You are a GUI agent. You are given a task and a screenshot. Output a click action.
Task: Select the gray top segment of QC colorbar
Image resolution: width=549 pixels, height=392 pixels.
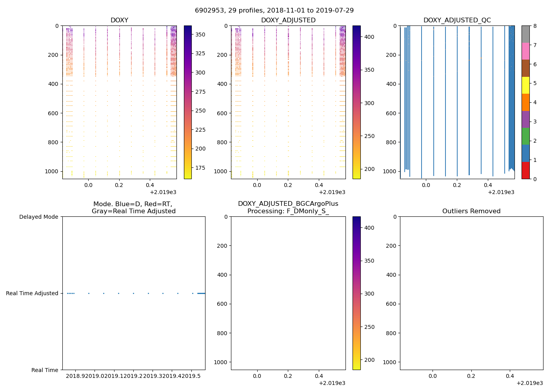[525, 34]
